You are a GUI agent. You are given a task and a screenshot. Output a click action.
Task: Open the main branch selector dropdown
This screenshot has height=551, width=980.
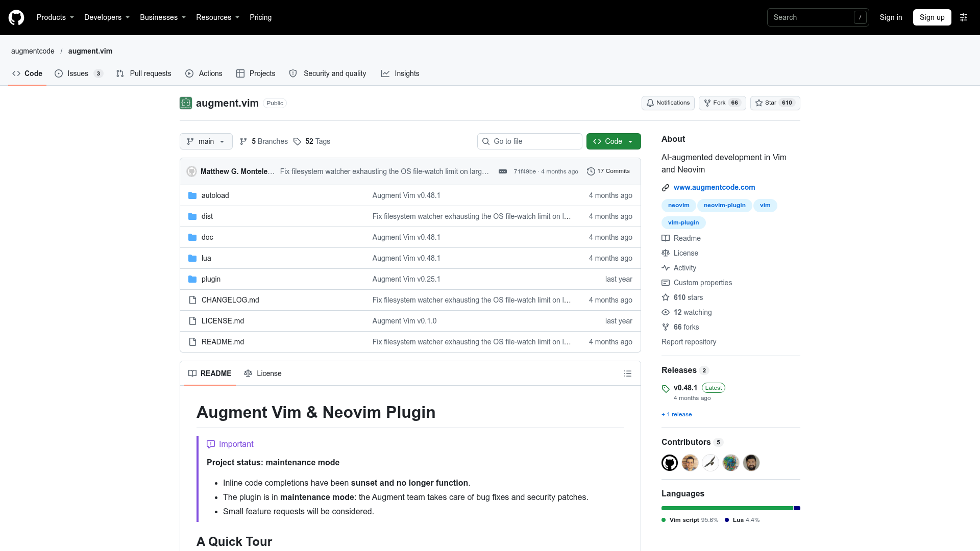[x=206, y=141]
